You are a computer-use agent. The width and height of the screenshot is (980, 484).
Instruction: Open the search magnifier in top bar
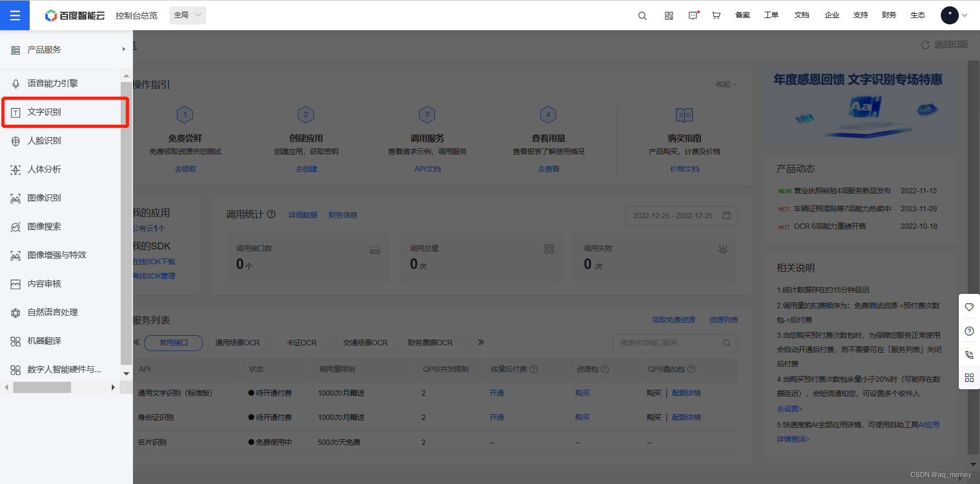(x=642, y=15)
